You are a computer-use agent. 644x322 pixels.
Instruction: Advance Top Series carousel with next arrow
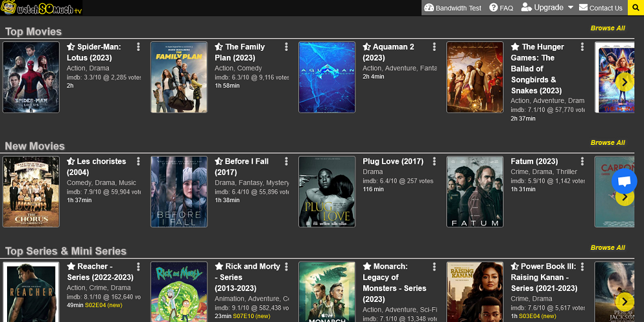coord(624,302)
